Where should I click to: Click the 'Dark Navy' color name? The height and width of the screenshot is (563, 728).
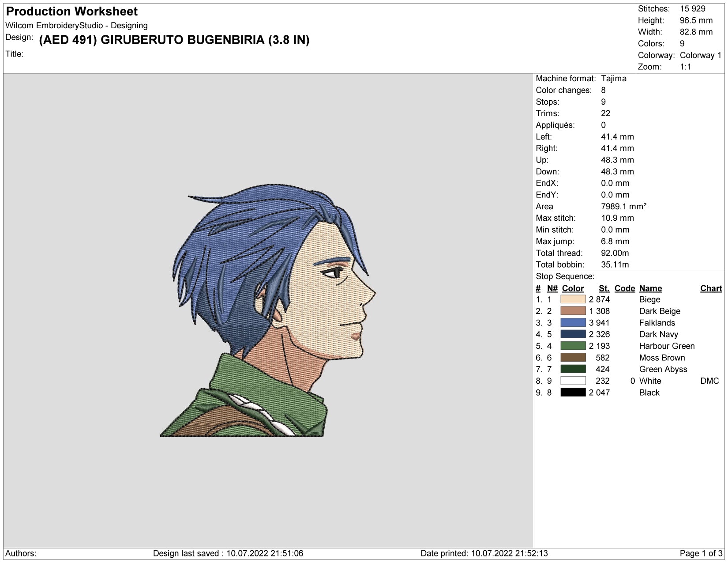(x=658, y=334)
